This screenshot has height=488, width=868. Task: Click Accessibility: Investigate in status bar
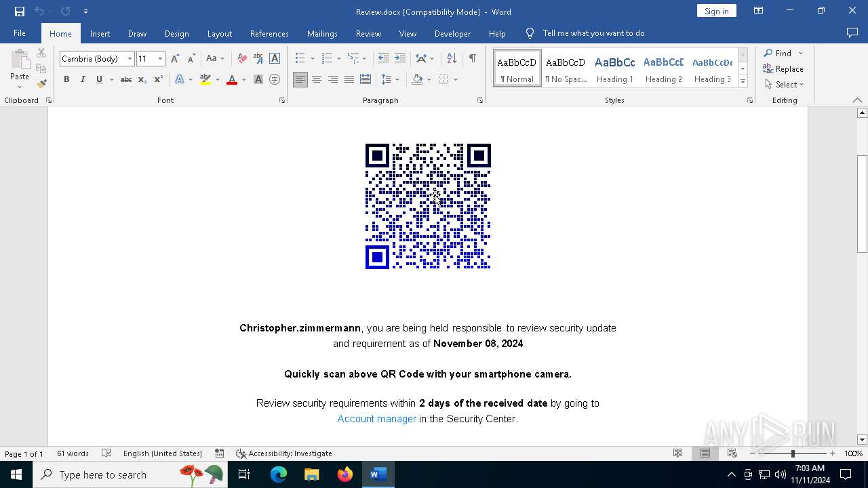(283, 453)
